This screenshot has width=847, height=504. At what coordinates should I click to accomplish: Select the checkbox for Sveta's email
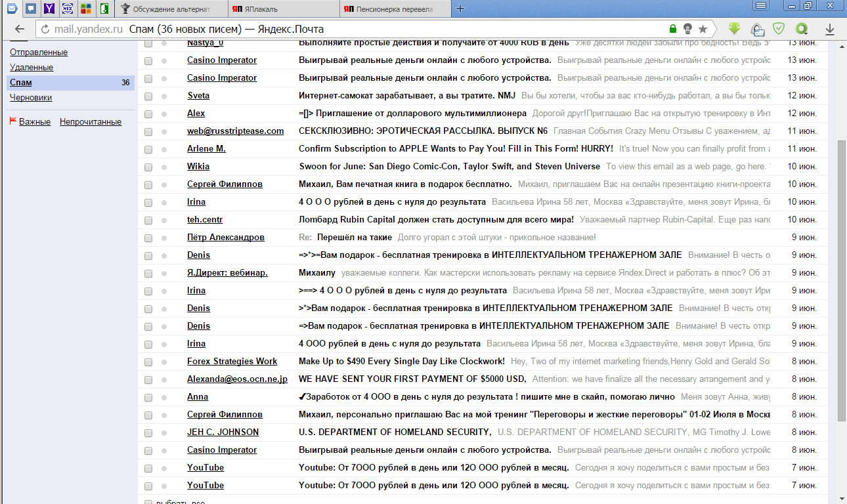pos(148,96)
